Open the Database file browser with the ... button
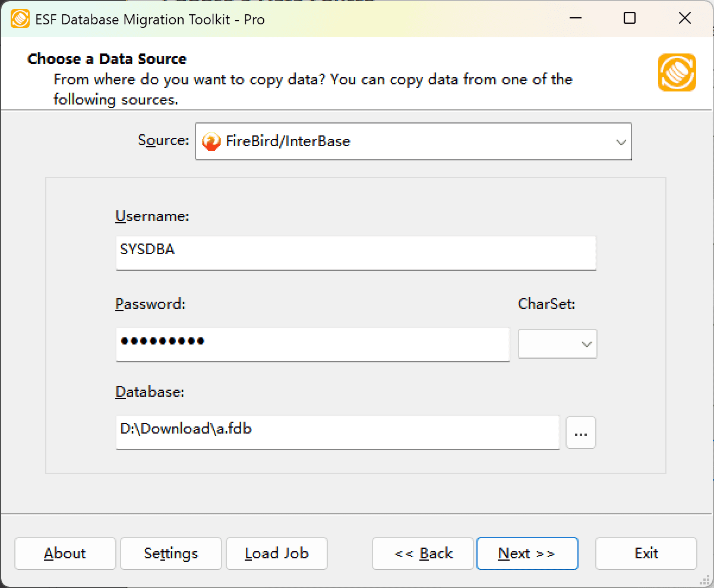714x588 pixels. click(580, 432)
